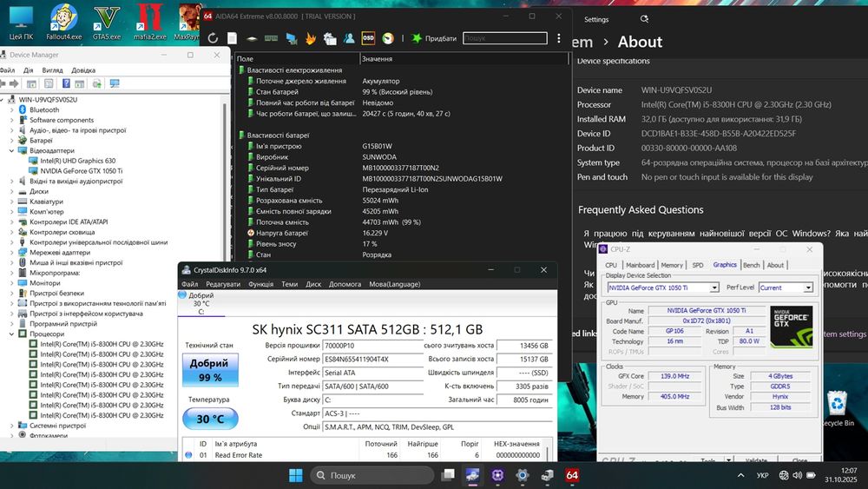Open the Функція menu in CrystalDiskInfo

[260, 284]
